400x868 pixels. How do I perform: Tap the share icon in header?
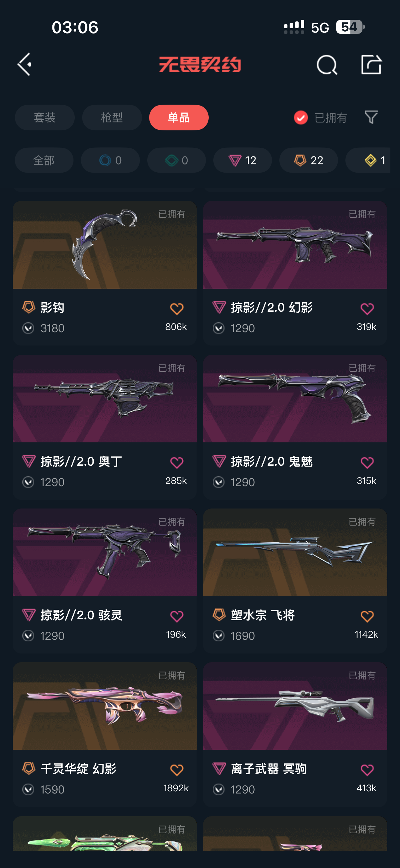[371, 64]
